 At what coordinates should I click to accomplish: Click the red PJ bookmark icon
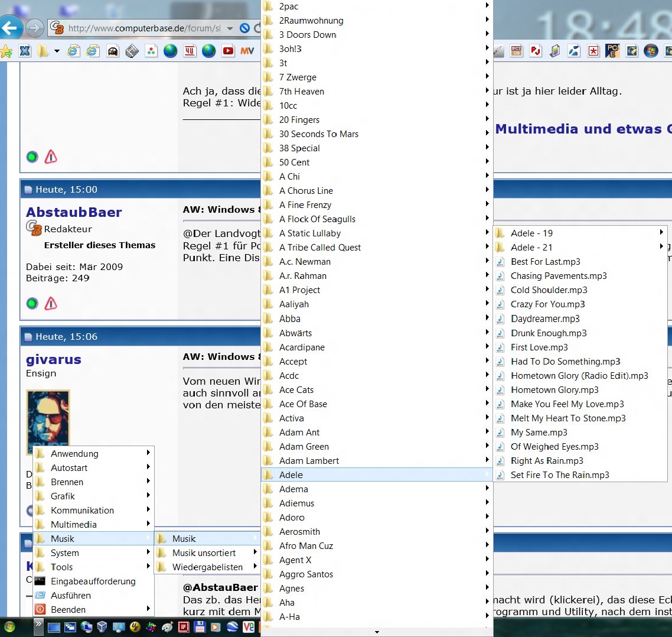tap(536, 51)
